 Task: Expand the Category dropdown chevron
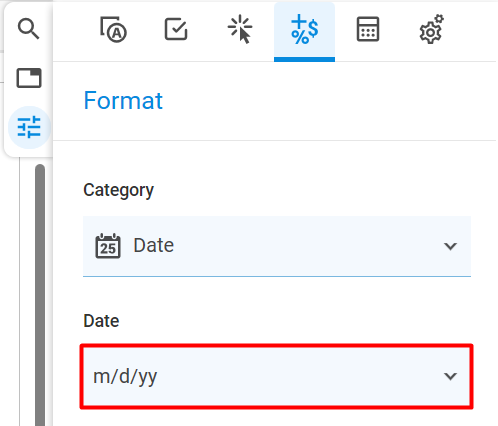(450, 246)
